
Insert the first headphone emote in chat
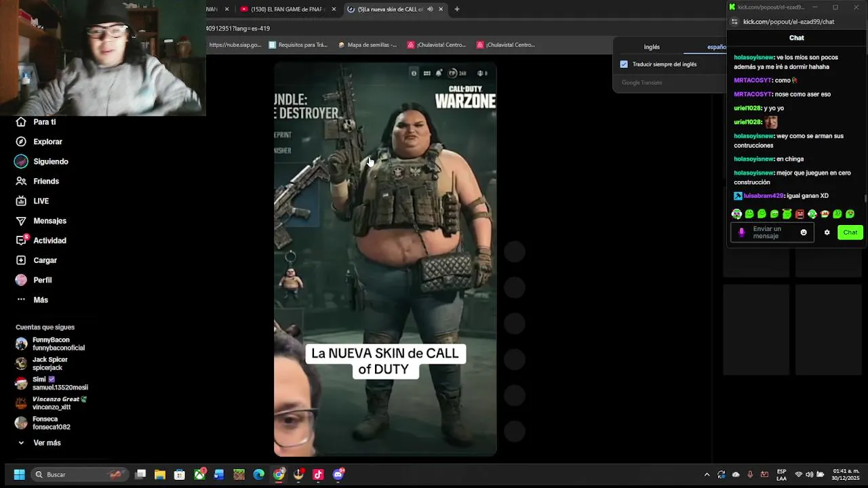tap(736, 214)
